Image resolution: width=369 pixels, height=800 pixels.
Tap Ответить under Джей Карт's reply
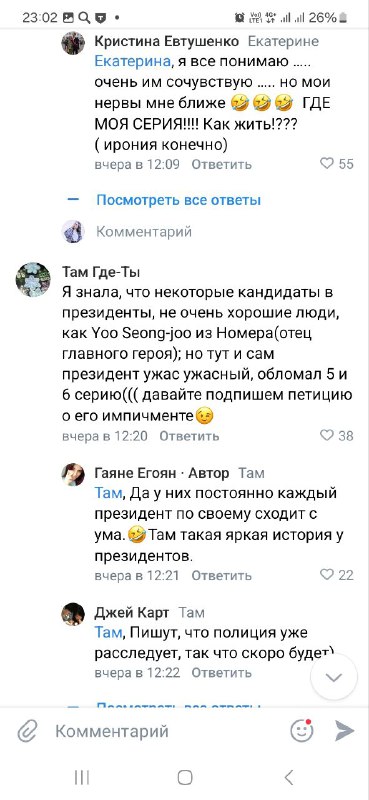click(222, 672)
